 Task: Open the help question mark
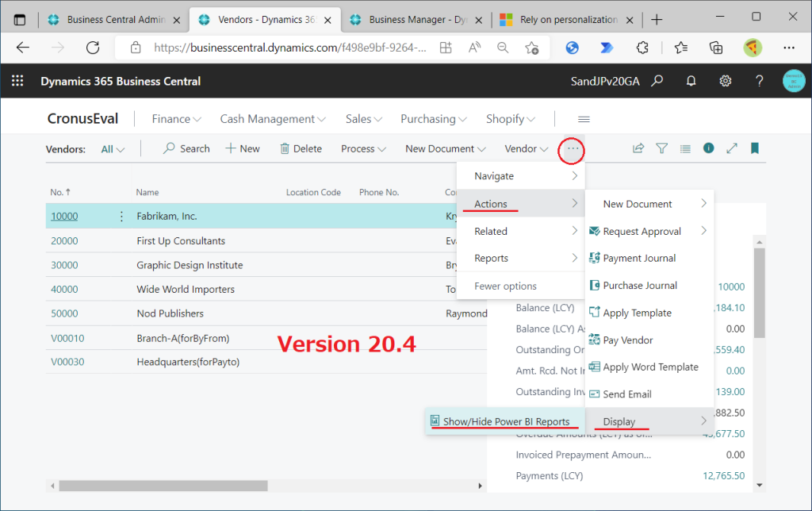(x=759, y=81)
